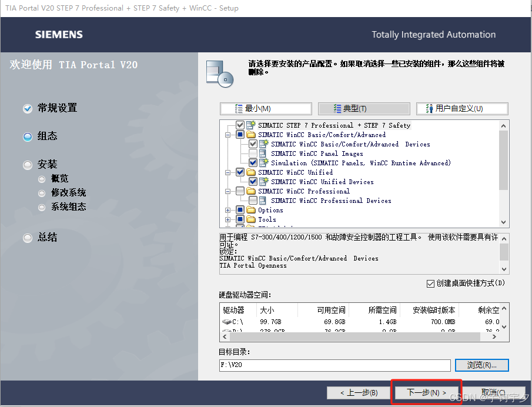Click the WinCC Professional folder icon

pyautogui.click(x=251, y=191)
